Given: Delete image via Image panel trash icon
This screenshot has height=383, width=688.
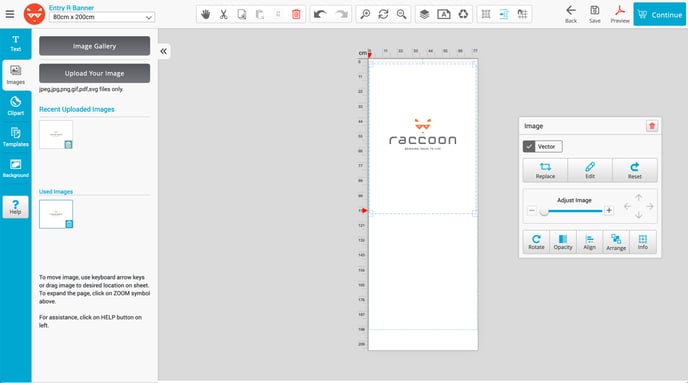Looking at the screenshot, I should coord(652,126).
